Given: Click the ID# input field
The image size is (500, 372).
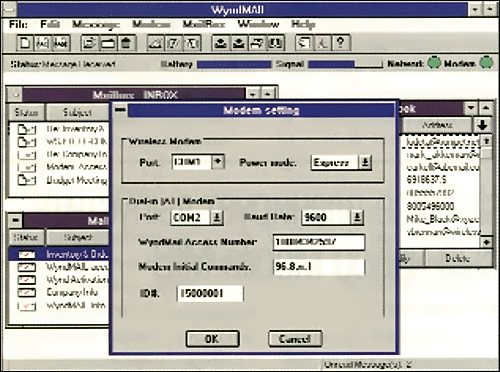Looking at the screenshot, I should tap(210, 293).
